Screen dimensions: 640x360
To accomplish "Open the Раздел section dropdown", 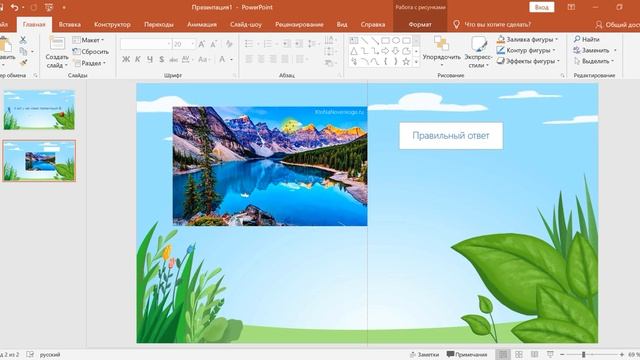I will 89,63.
